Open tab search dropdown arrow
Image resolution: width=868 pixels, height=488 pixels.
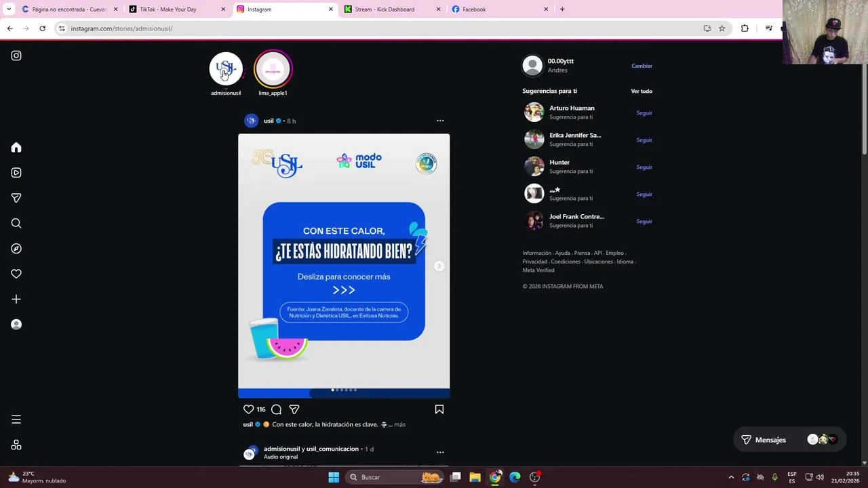7,9
